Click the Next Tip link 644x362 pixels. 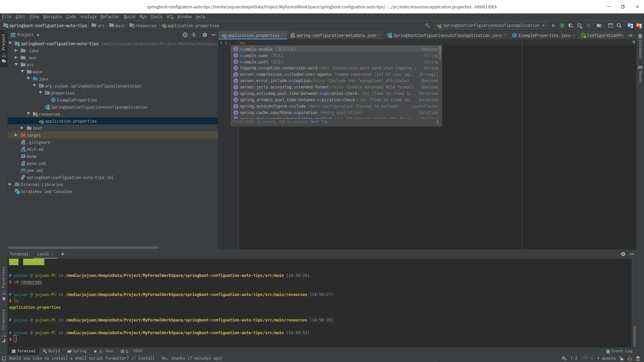[x=319, y=122]
